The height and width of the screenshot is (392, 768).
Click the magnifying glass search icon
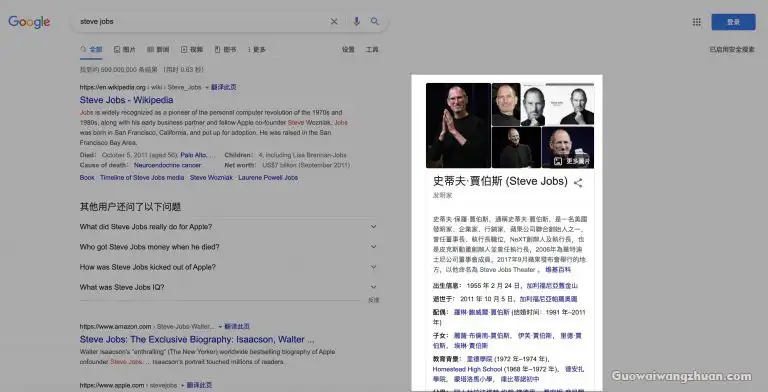pos(375,22)
